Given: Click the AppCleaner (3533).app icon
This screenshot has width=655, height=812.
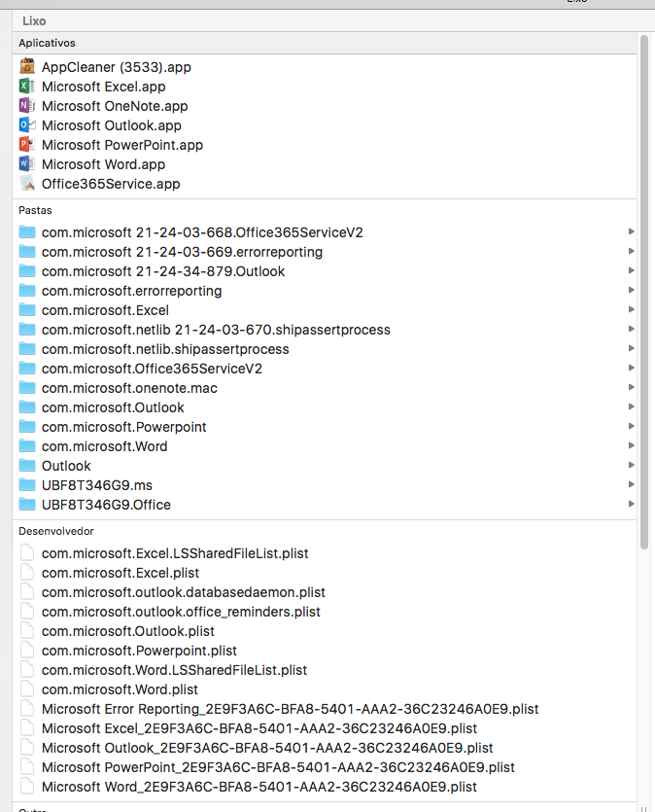Looking at the screenshot, I should point(27,67).
